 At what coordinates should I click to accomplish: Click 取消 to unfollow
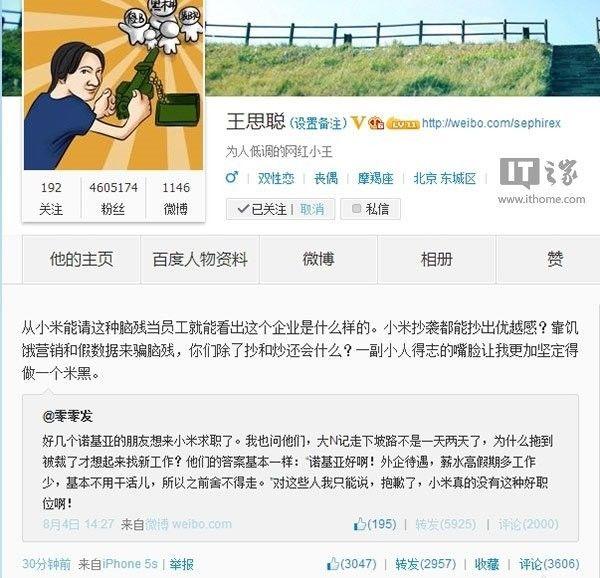(312, 209)
